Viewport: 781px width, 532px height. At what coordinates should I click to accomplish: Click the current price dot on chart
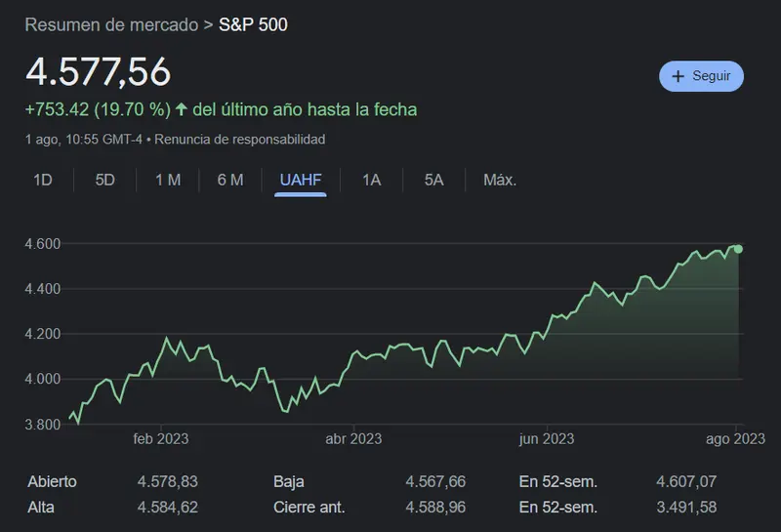pyautogui.click(x=738, y=249)
